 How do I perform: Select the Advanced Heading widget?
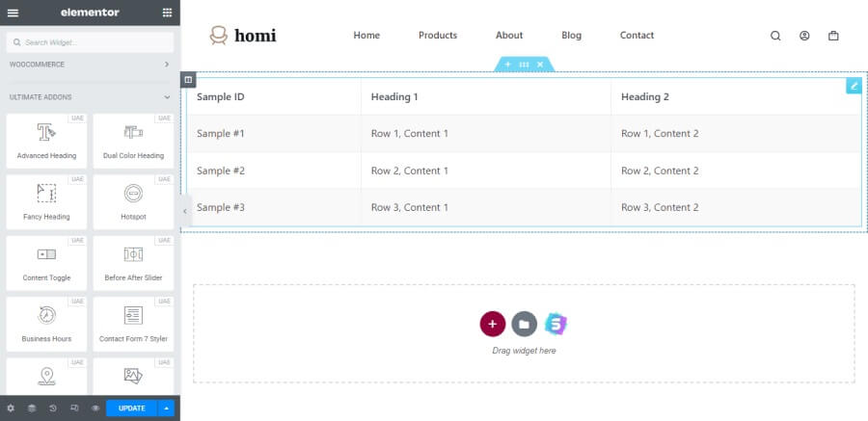46,141
